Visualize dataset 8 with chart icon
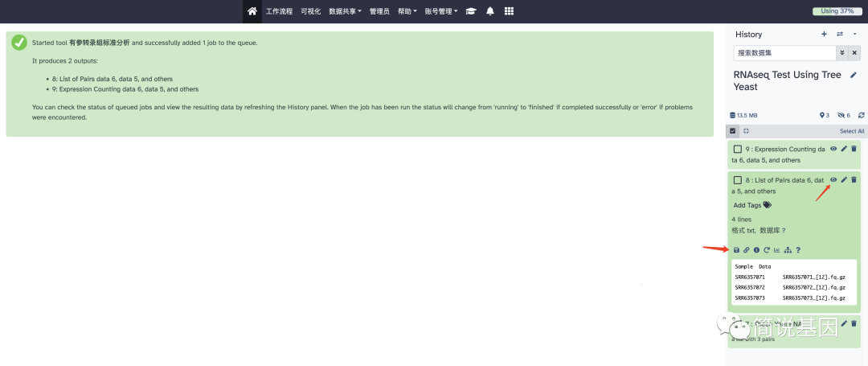The width and height of the screenshot is (868, 366). tap(776, 250)
